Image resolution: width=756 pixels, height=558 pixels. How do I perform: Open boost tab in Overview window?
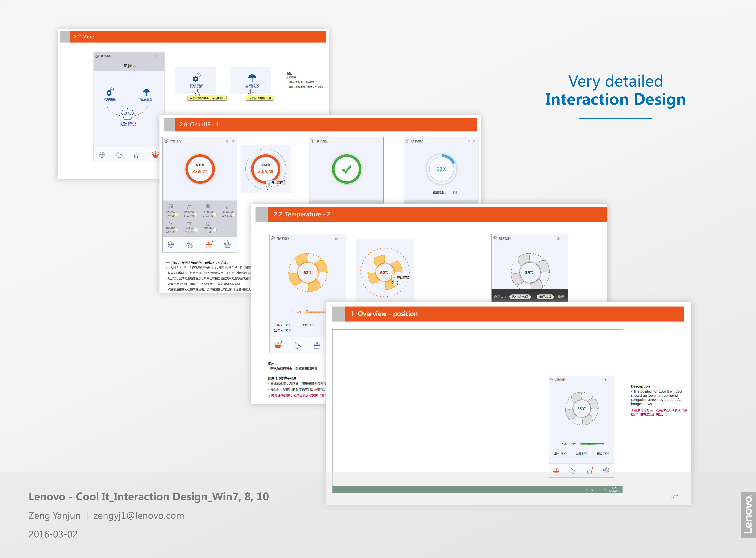click(573, 470)
